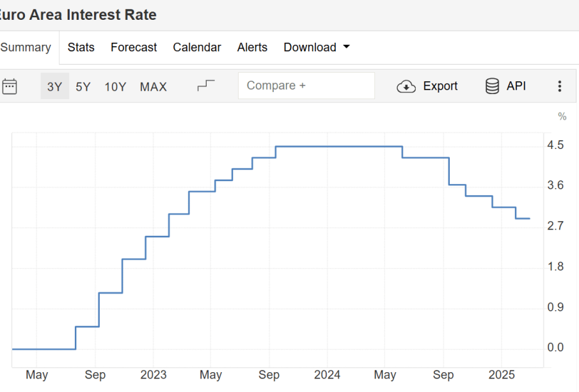Open the three-dot more options menu

(560, 86)
